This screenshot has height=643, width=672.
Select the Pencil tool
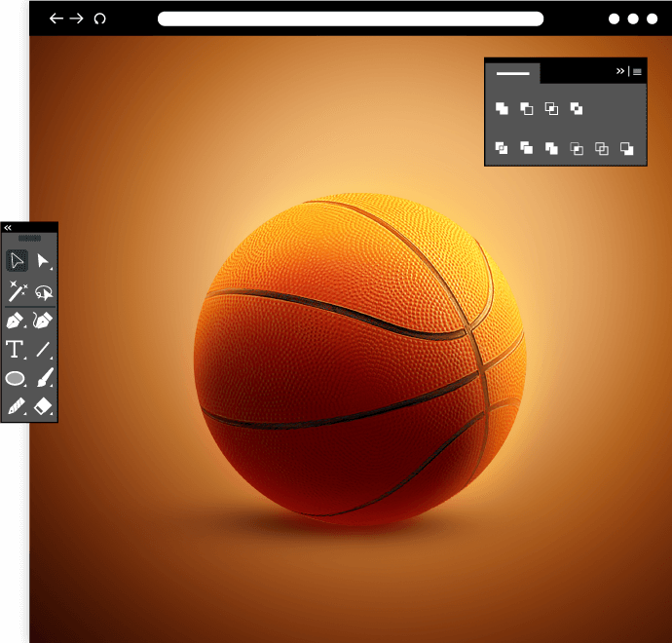(17, 406)
